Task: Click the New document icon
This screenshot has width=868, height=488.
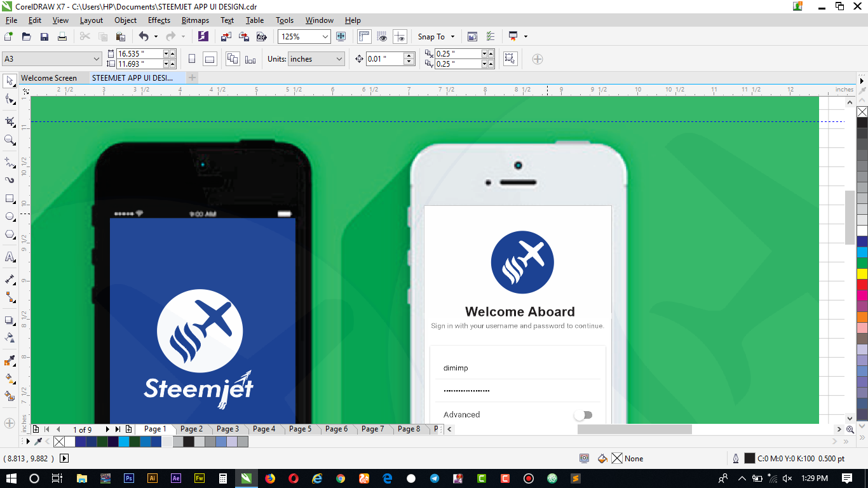Action: pos(9,37)
